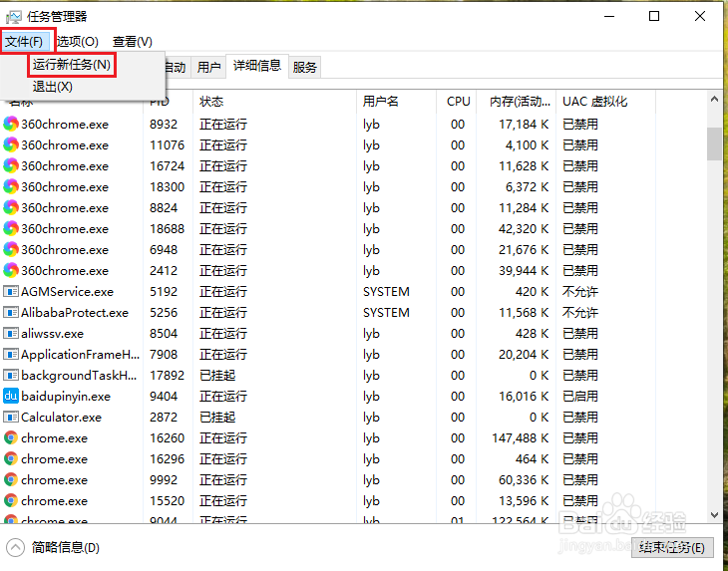Click icon of chrome.exe PID 16260
This screenshot has height=571, width=728.
(11, 437)
